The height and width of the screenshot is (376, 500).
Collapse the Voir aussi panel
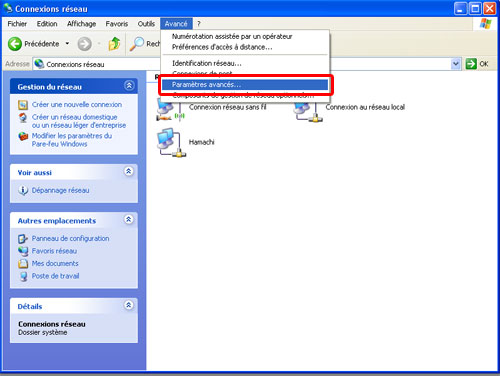[129, 171]
